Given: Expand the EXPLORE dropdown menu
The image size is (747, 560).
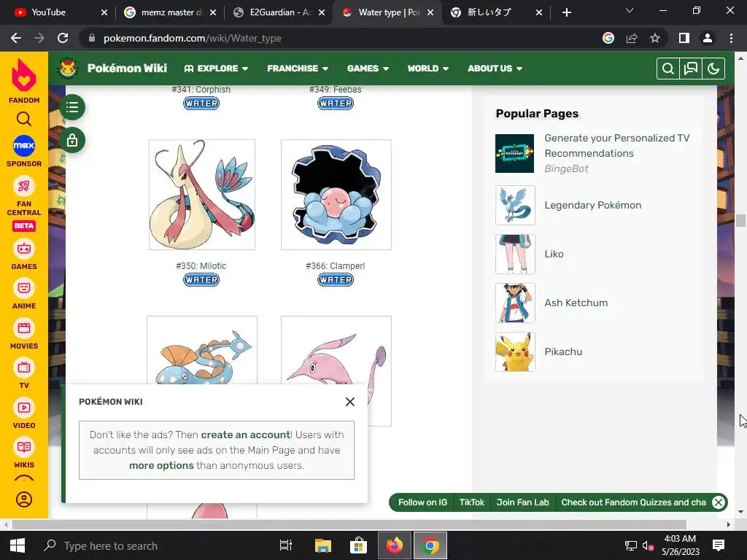Looking at the screenshot, I should pyautogui.click(x=216, y=69).
